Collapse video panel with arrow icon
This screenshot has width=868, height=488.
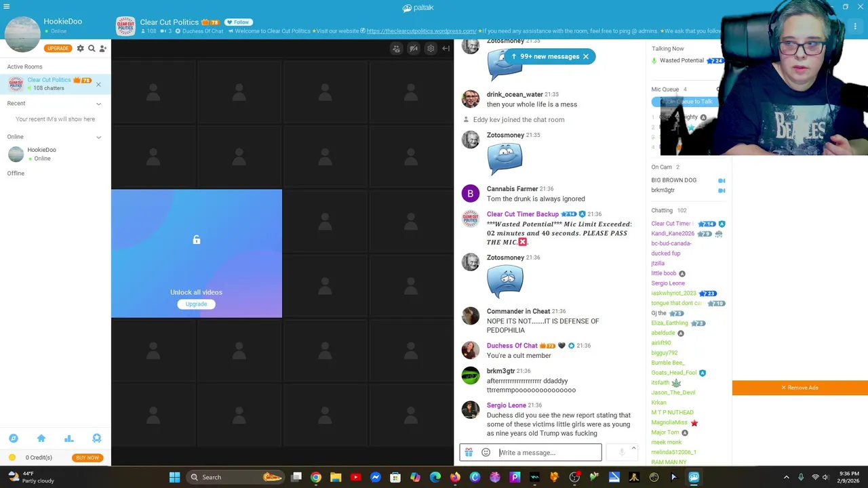tap(446, 49)
